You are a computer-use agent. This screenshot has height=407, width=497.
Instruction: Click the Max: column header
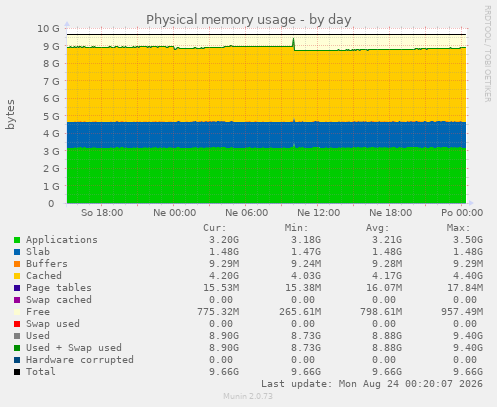(459, 228)
